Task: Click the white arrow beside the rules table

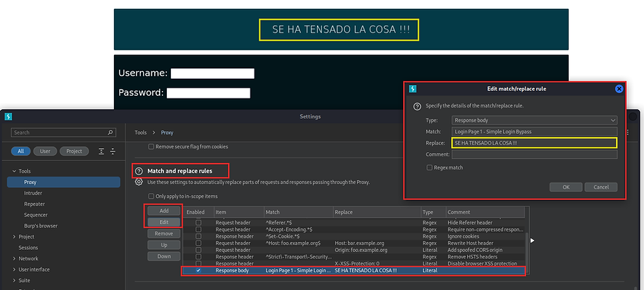Action: pyautogui.click(x=532, y=240)
